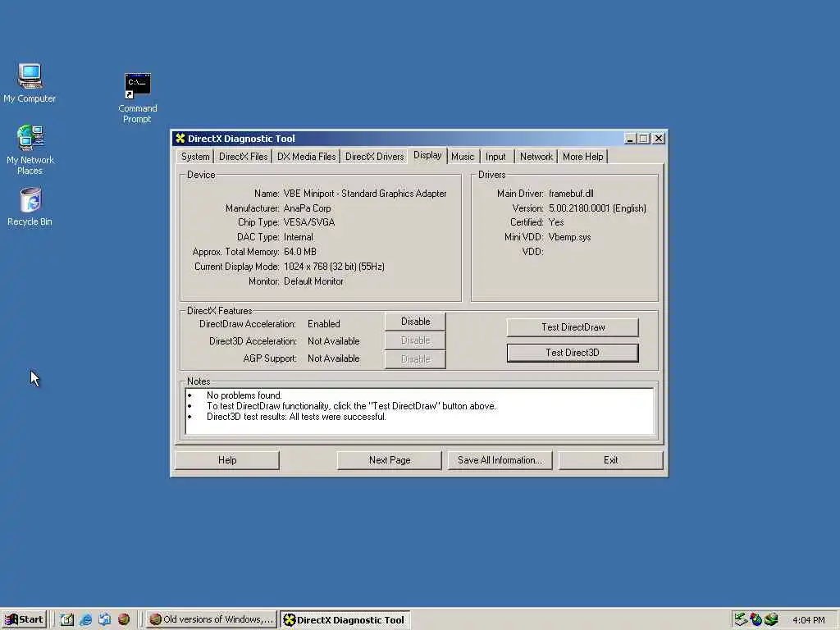Select the Command Prompt shortcut icon
Image resolution: width=840 pixels, height=630 pixels.
tap(138, 98)
